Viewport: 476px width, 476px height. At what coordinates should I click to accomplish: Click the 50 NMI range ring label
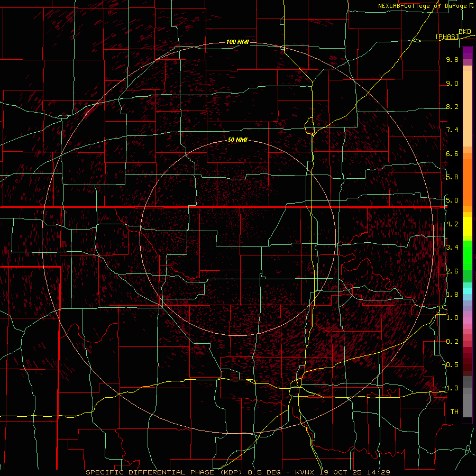(x=237, y=140)
